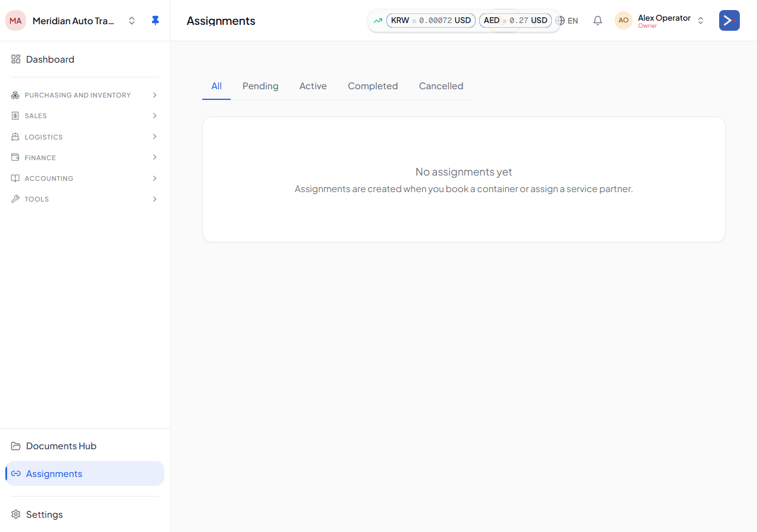This screenshot has height=532, width=757.
Task: Click the Purchasing and Inventory boxes icon
Action: click(15, 95)
